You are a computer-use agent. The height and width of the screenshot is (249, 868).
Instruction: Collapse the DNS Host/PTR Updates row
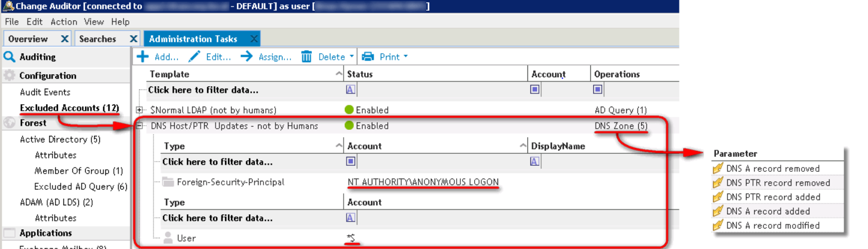point(139,126)
